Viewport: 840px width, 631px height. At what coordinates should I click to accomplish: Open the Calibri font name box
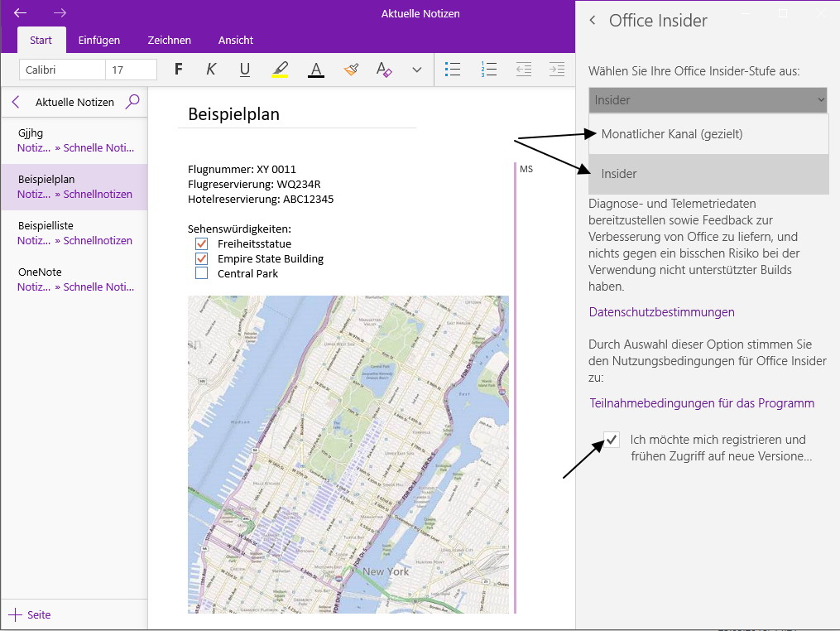point(62,70)
